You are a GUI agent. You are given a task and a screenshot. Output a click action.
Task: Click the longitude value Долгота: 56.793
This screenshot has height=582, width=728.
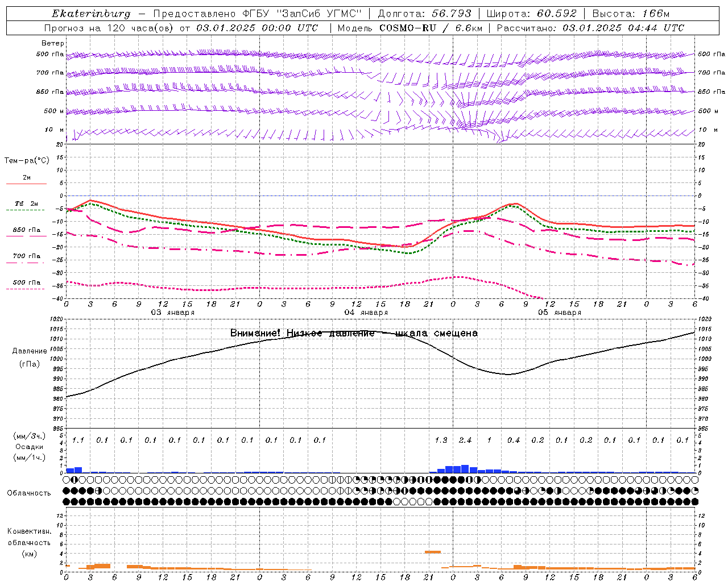[424, 14]
